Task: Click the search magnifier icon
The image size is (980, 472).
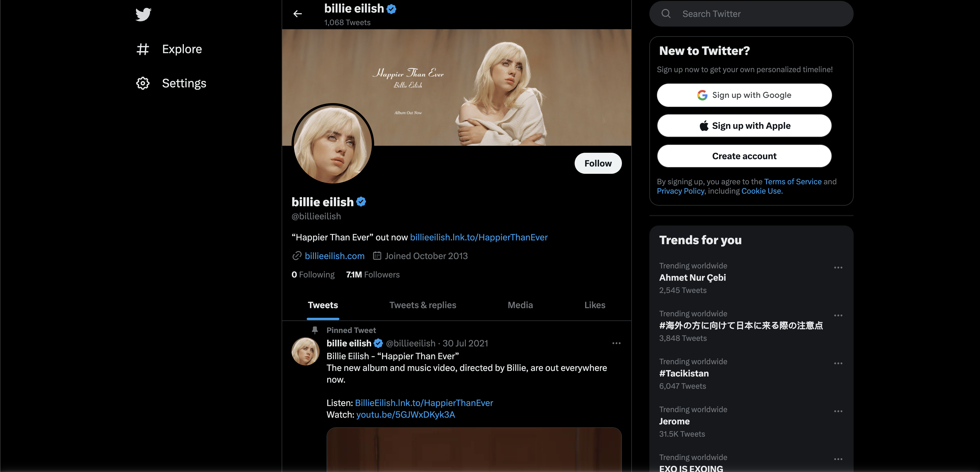Action: pos(666,14)
